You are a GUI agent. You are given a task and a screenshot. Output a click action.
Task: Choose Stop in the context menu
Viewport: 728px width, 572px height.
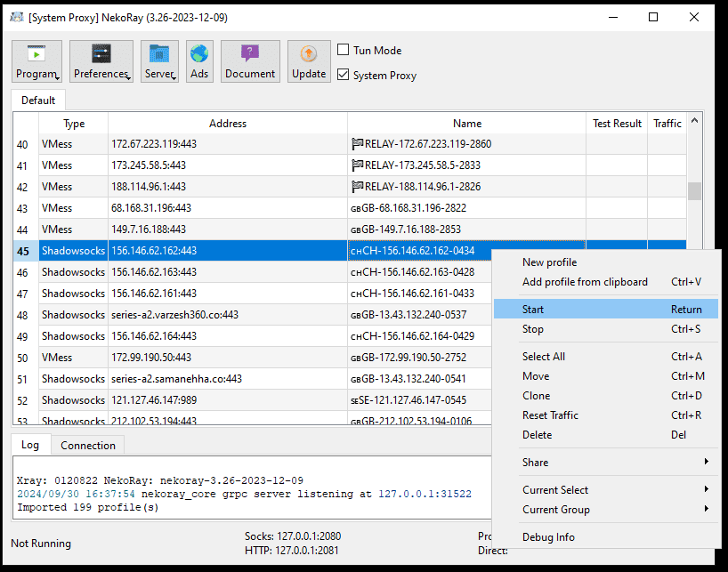(606, 329)
